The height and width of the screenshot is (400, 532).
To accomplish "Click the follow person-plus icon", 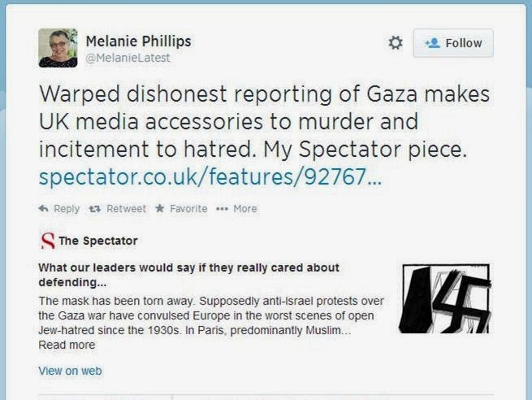I will coord(432,43).
